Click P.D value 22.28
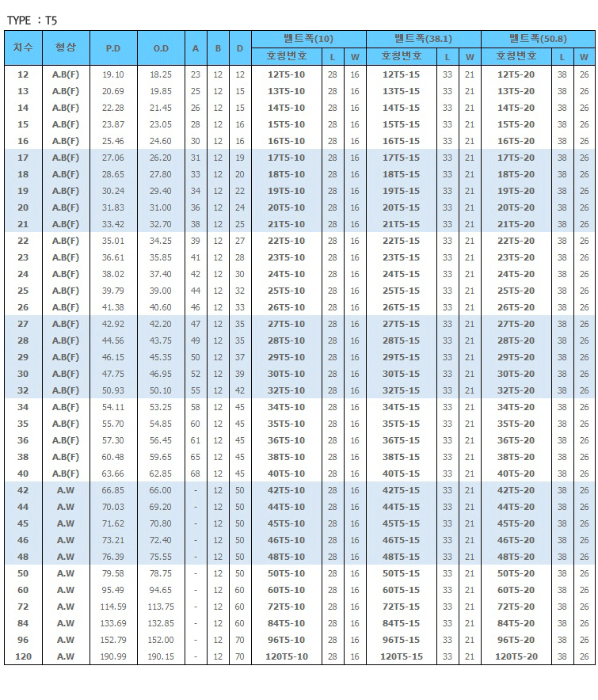Viewport: 598px width, 700px height. pos(113,108)
